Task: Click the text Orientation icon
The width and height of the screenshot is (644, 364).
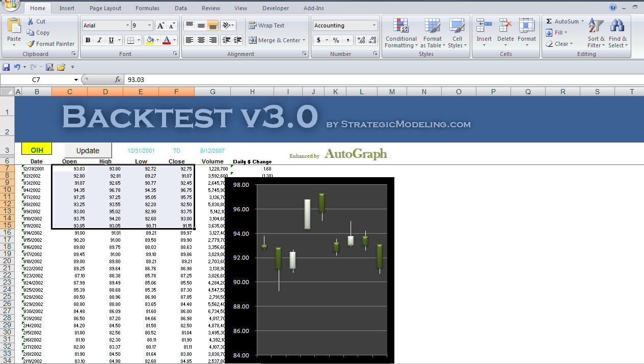Action: (228, 25)
